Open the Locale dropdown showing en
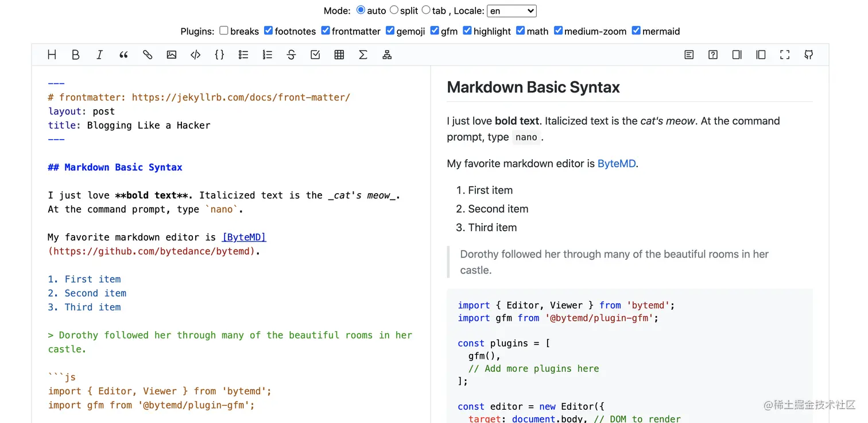This screenshot has height=423, width=868. 511,10
